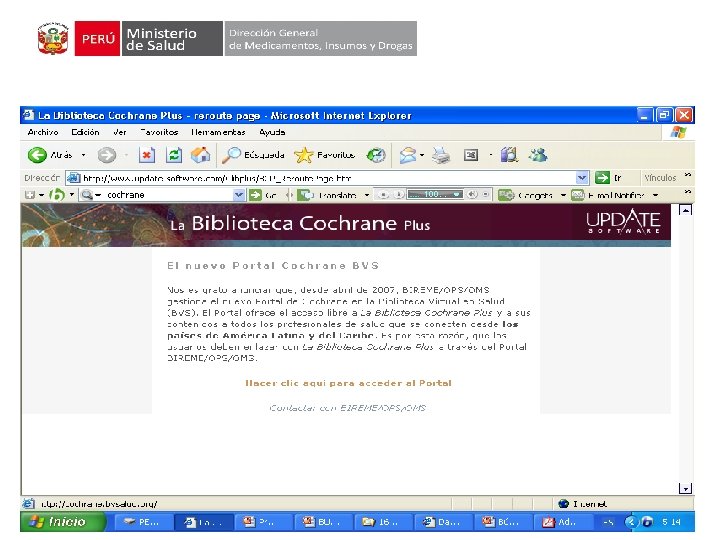Click the address URL field
This screenshot has height=540, width=720.
(327, 178)
